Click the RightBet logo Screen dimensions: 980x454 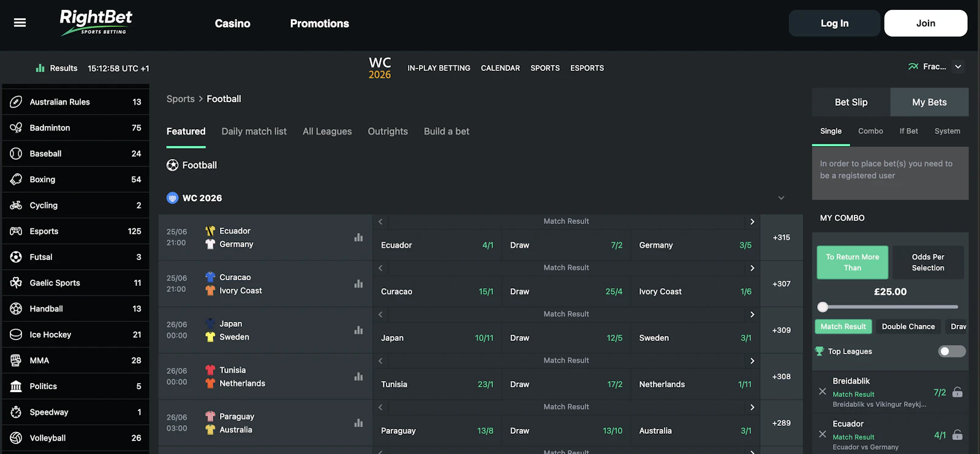[96, 23]
